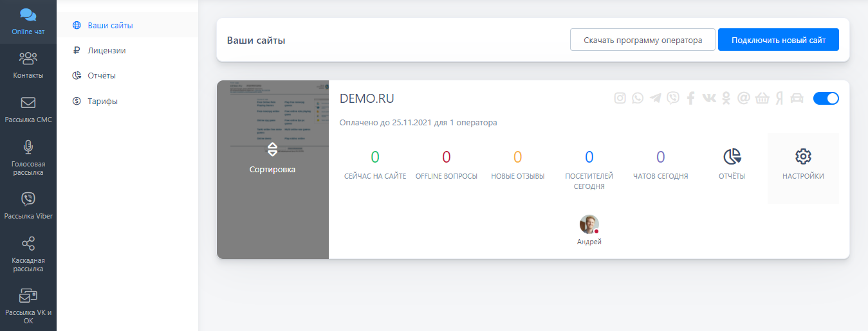This screenshot has height=331, width=868.
Task: Open Голосовая рассылка microphone section
Action: click(28, 157)
